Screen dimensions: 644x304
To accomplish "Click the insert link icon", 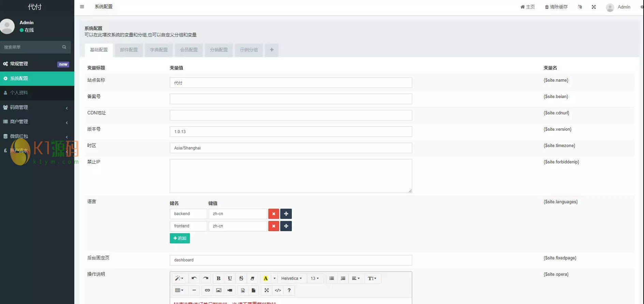I will tap(207, 290).
